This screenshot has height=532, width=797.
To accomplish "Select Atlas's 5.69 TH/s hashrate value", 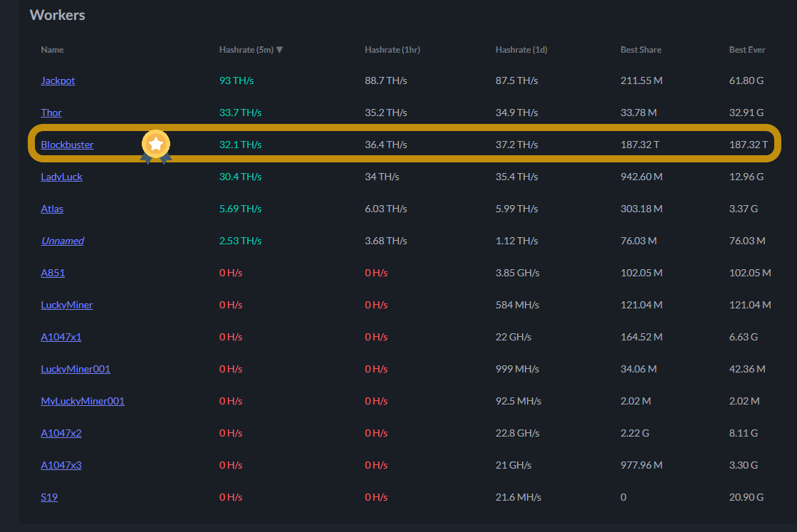I will click(241, 209).
